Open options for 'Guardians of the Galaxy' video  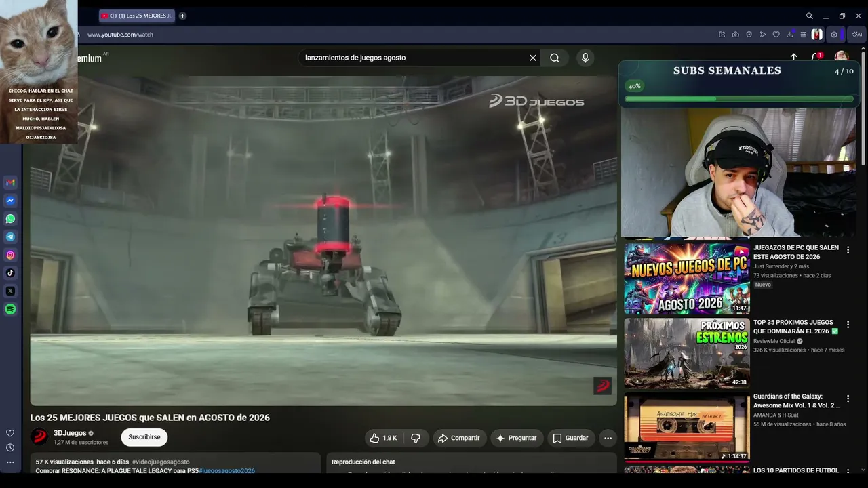[x=848, y=399]
